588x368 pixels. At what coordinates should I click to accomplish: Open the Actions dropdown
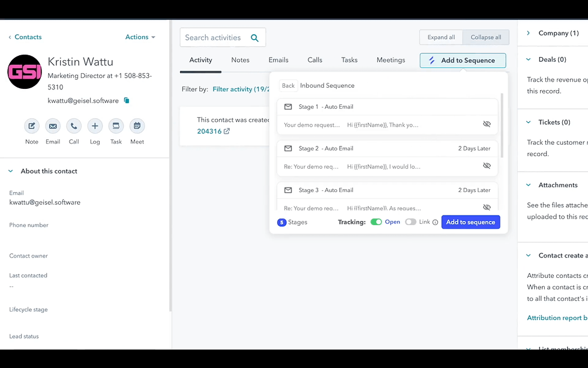(x=140, y=37)
